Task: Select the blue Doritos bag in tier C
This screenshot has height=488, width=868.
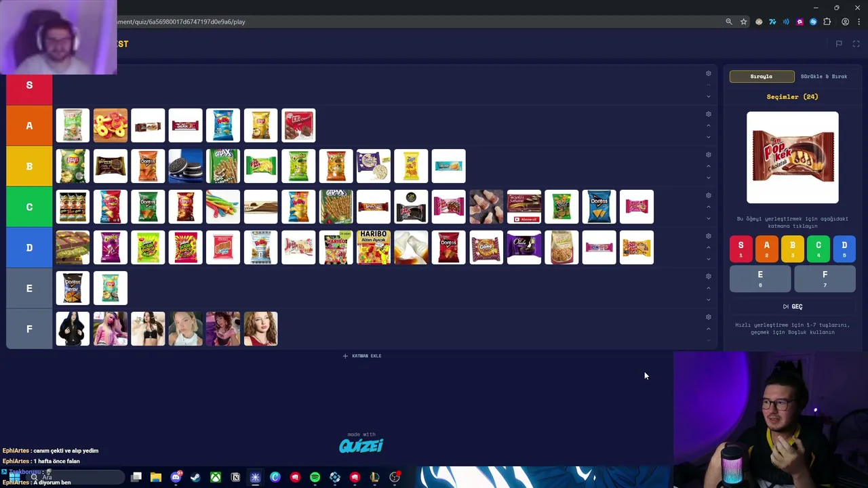Action: 599,207
